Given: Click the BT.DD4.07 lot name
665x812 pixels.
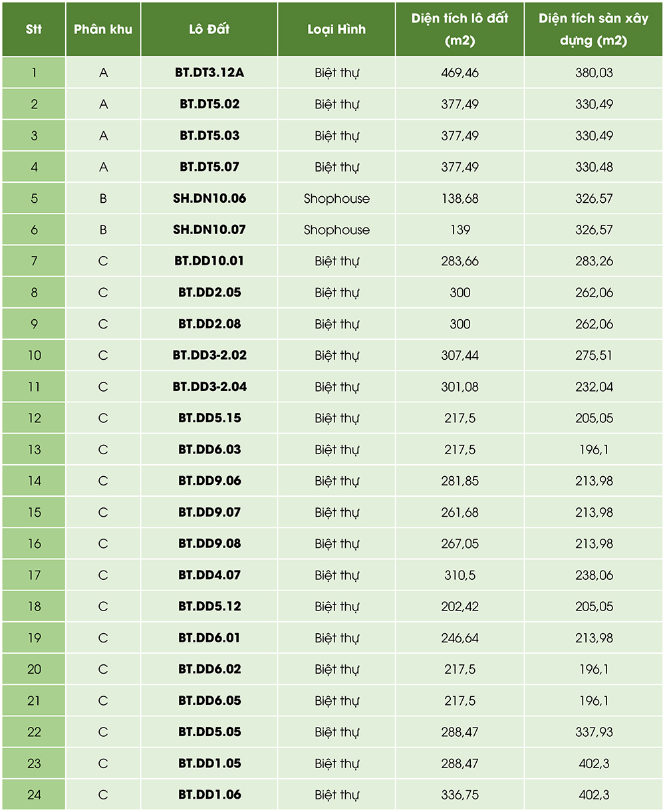Looking at the screenshot, I should (x=209, y=575).
